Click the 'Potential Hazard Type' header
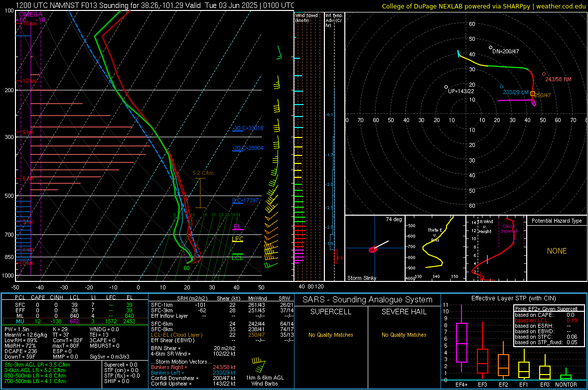This screenshot has width=588, height=390. click(x=557, y=221)
